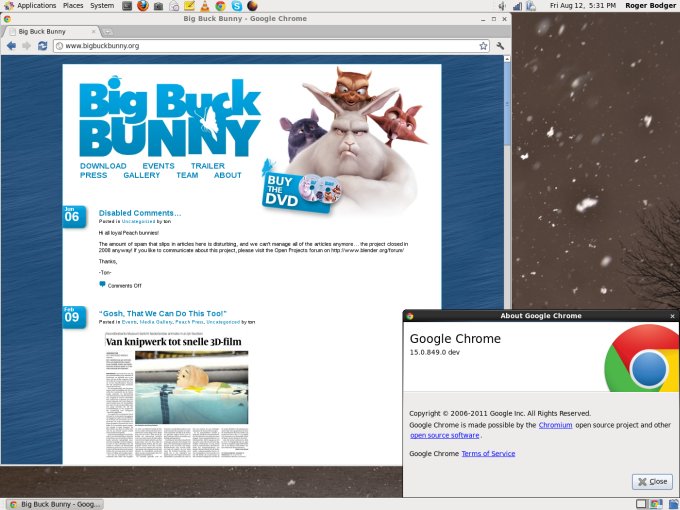Click the show desktop icon in bottom panel

tap(641, 504)
